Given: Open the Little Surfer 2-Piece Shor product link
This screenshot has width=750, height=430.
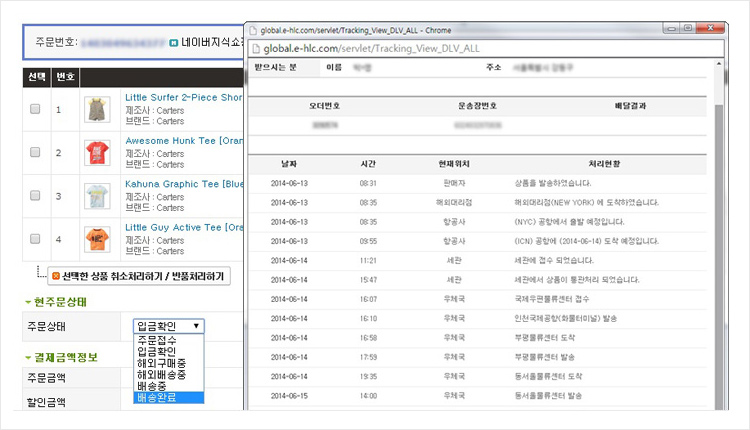Looking at the screenshot, I should pyautogui.click(x=184, y=97).
